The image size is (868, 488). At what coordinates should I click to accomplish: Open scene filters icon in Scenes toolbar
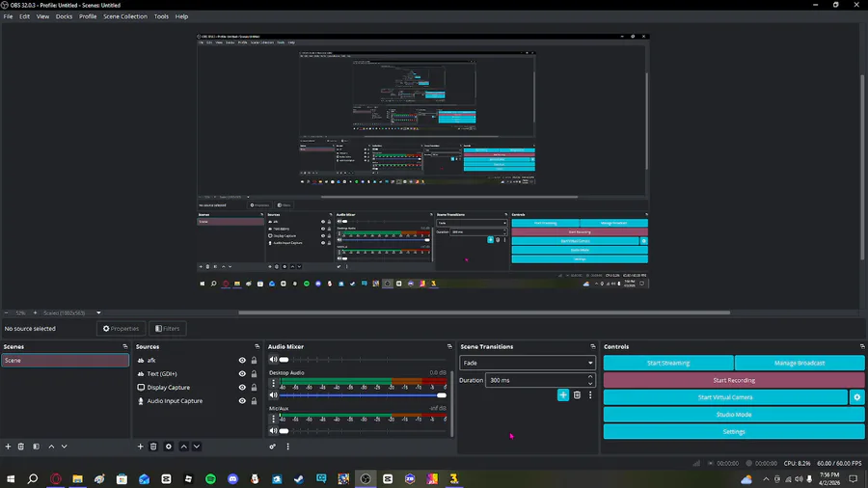click(x=36, y=447)
